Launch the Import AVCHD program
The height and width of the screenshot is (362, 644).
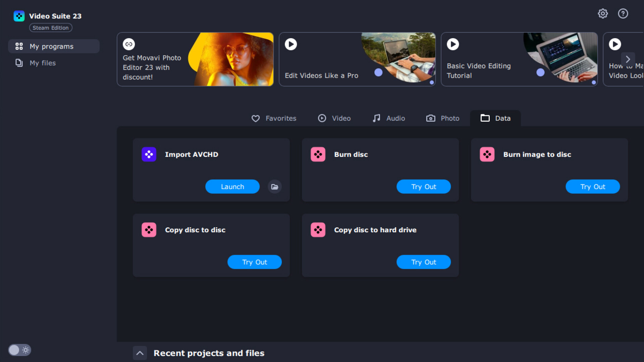coord(233,186)
